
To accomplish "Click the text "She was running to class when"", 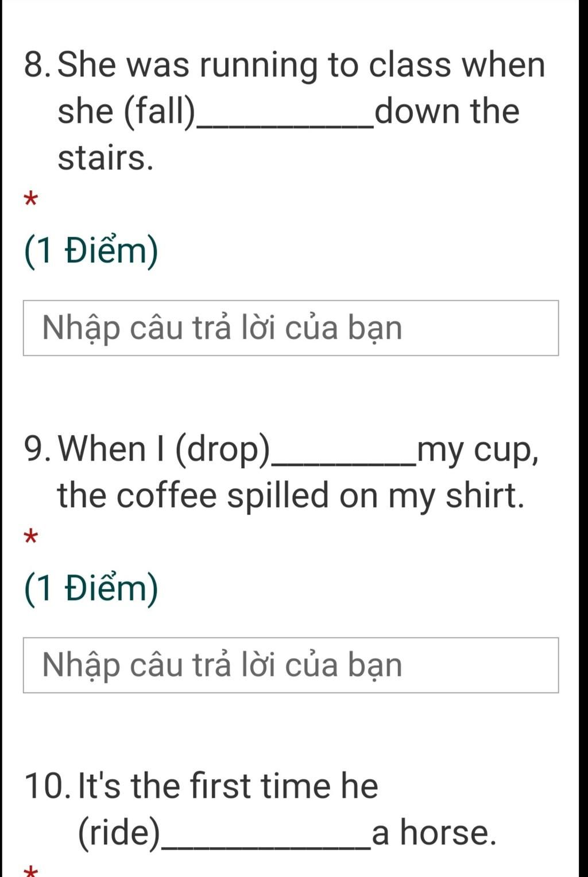I will [301, 64].
